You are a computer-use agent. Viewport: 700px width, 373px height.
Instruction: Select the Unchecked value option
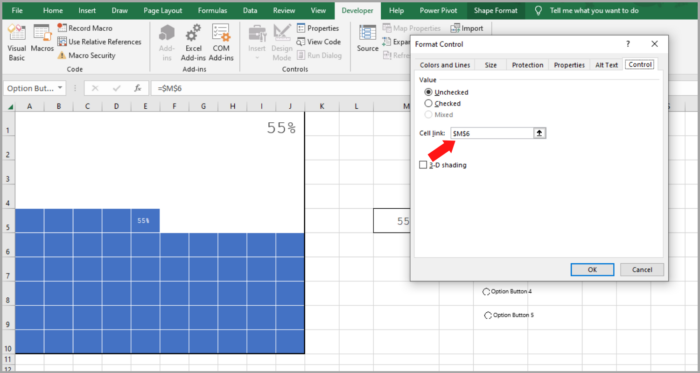click(446, 92)
